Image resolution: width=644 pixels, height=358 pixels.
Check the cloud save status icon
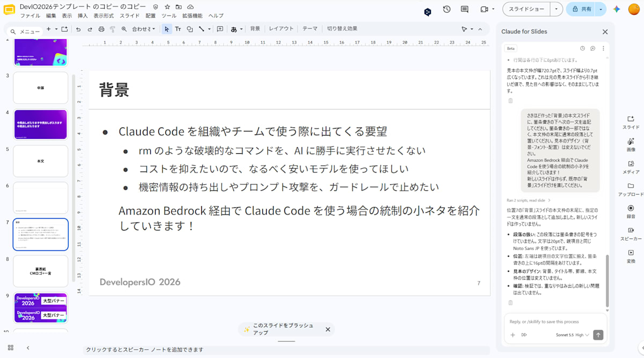pos(191,6)
